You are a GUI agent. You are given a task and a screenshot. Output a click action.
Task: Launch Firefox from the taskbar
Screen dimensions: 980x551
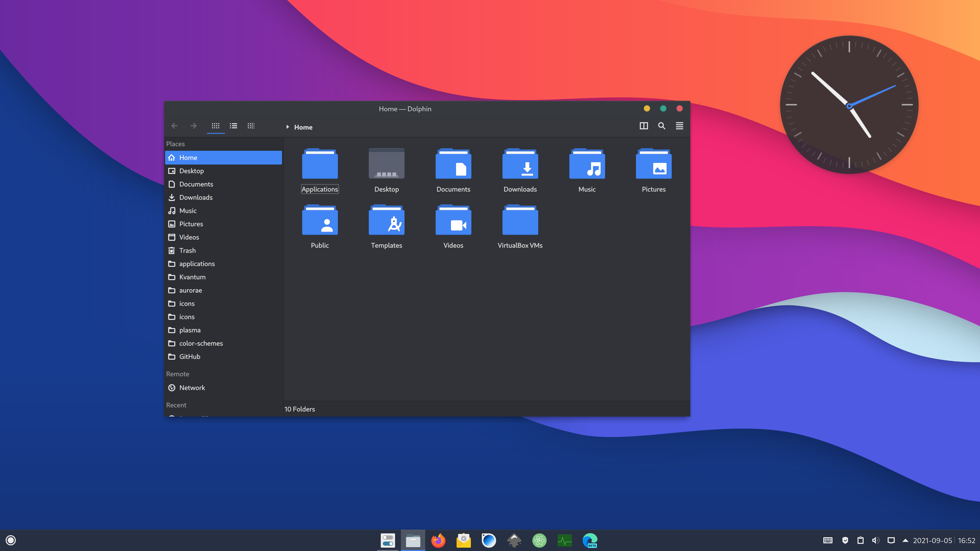click(438, 540)
